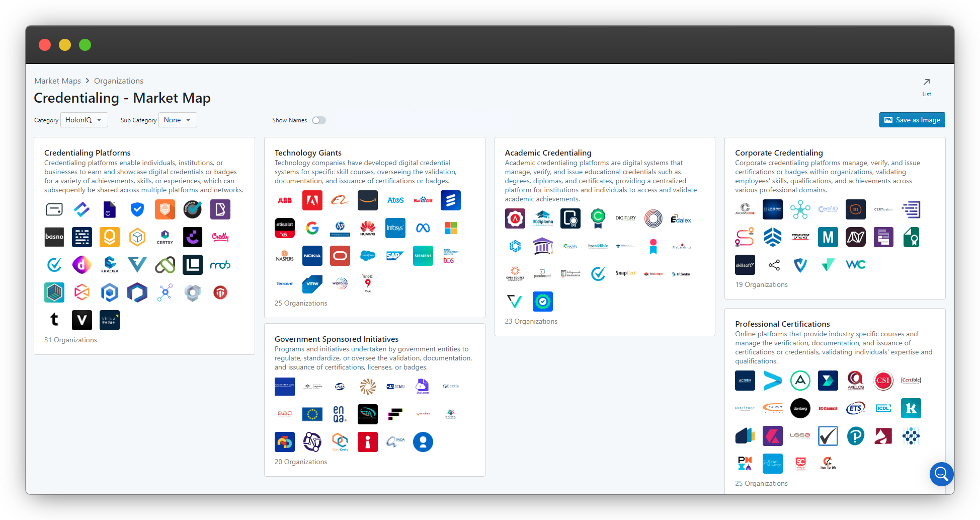This screenshot has height=520, width=980.
Task: Click the Virtual Badge logo
Action: (x=110, y=320)
